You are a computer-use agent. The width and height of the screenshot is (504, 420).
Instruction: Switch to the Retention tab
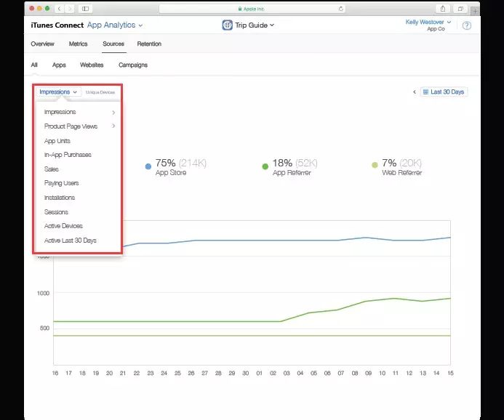pyautogui.click(x=149, y=44)
